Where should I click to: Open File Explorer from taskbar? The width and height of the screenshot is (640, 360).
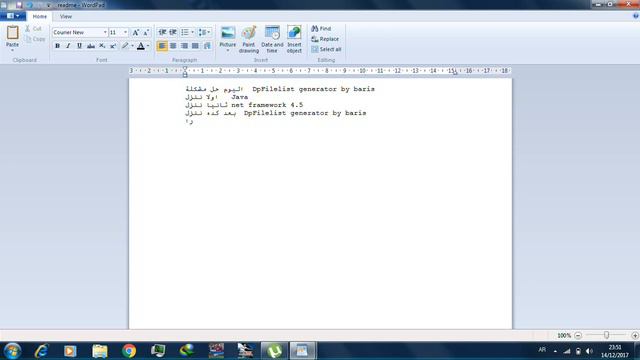100,351
